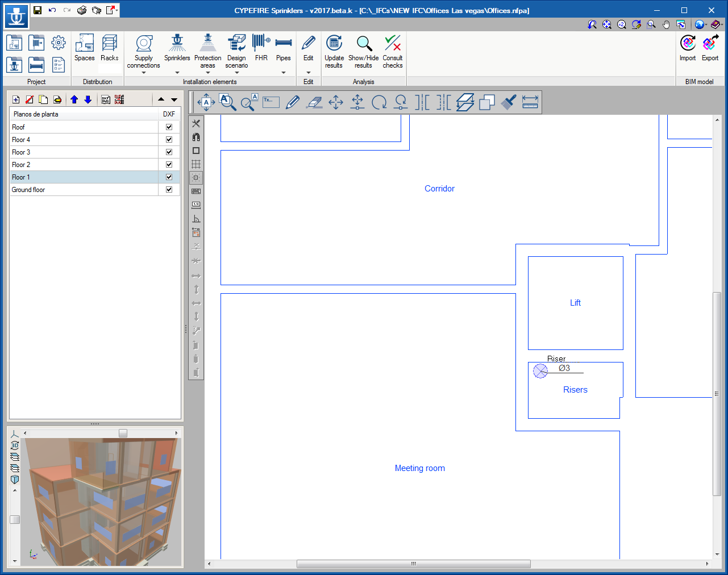The width and height of the screenshot is (728, 575).
Task: Uncheck the DXF checkbox for Roof
Action: pyautogui.click(x=169, y=127)
